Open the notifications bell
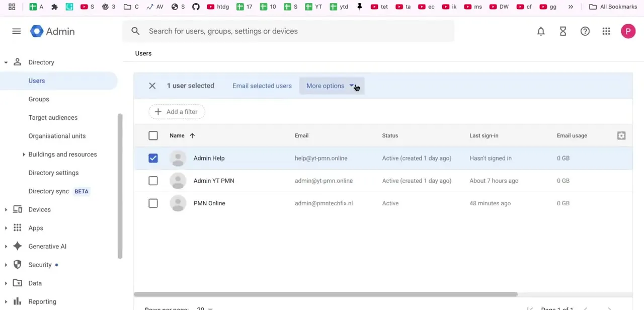Viewport: 644px width, 310px height. pyautogui.click(x=541, y=31)
